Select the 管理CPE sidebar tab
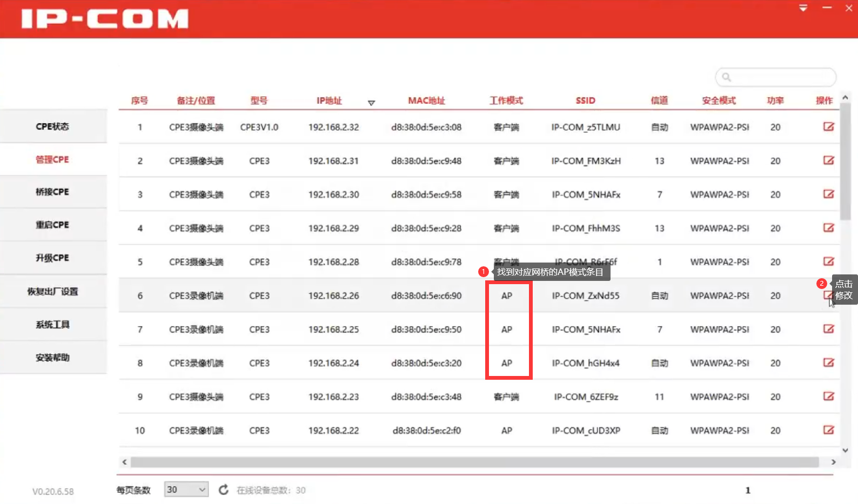 click(x=53, y=159)
